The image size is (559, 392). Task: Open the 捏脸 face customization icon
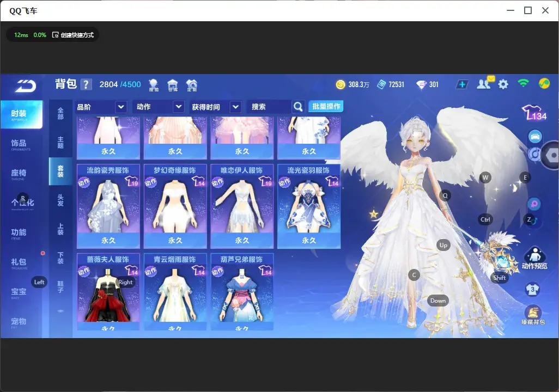154,85
